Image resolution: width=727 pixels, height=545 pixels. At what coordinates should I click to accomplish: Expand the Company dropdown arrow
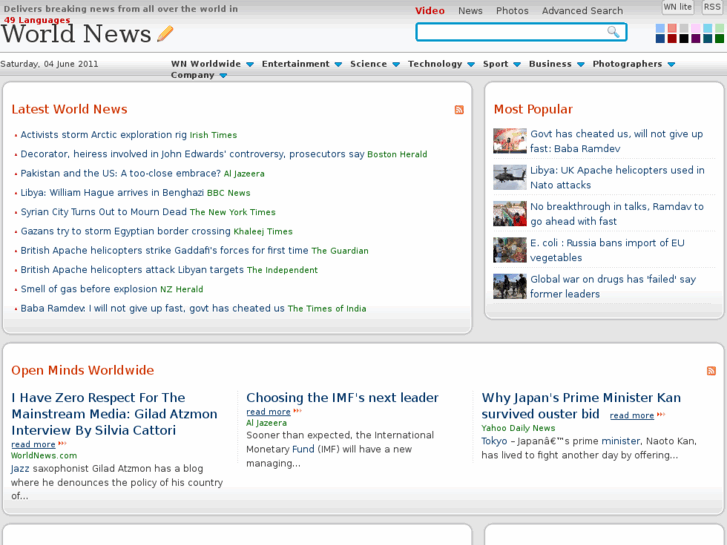tap(223, 76)
